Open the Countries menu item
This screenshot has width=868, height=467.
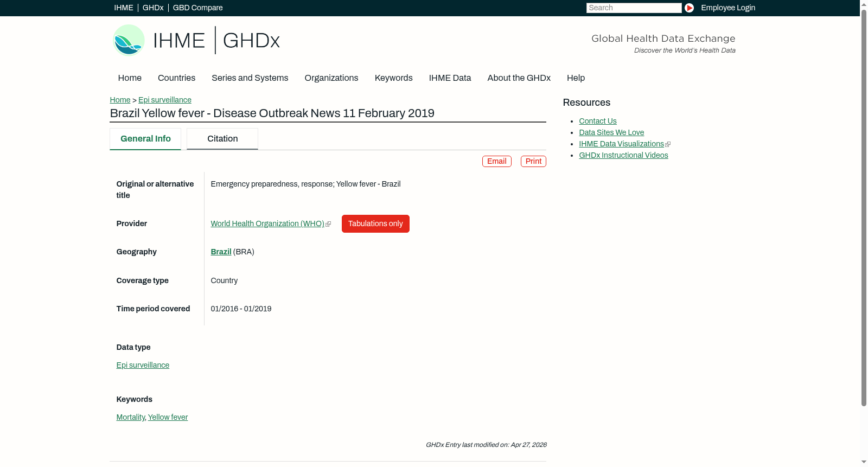(x=176, y=78)
